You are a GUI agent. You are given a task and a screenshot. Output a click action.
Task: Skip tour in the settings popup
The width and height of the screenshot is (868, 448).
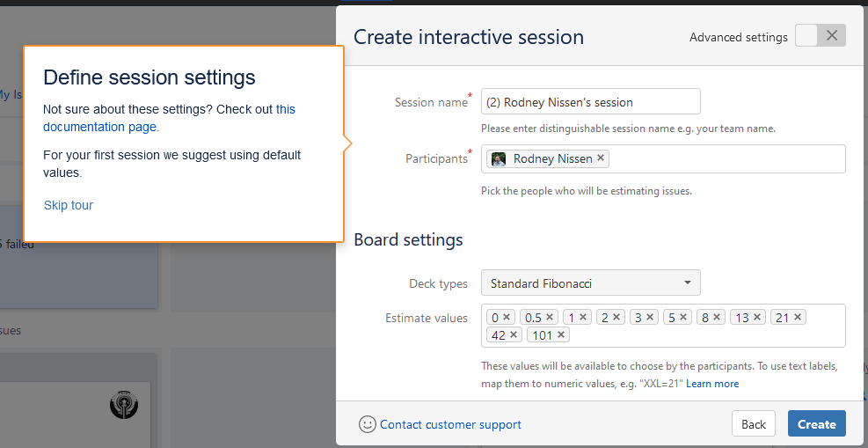(x=69, y=205)
